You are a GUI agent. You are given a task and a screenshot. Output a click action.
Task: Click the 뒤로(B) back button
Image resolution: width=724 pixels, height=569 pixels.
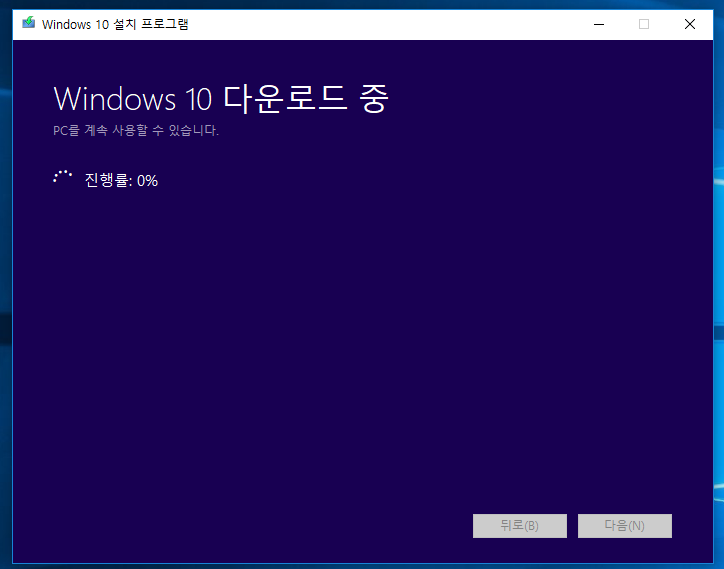point(519,526)
